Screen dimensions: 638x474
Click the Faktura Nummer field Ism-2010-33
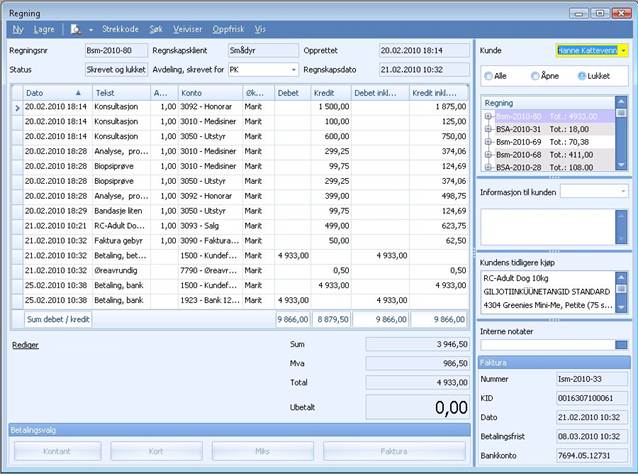592,379
